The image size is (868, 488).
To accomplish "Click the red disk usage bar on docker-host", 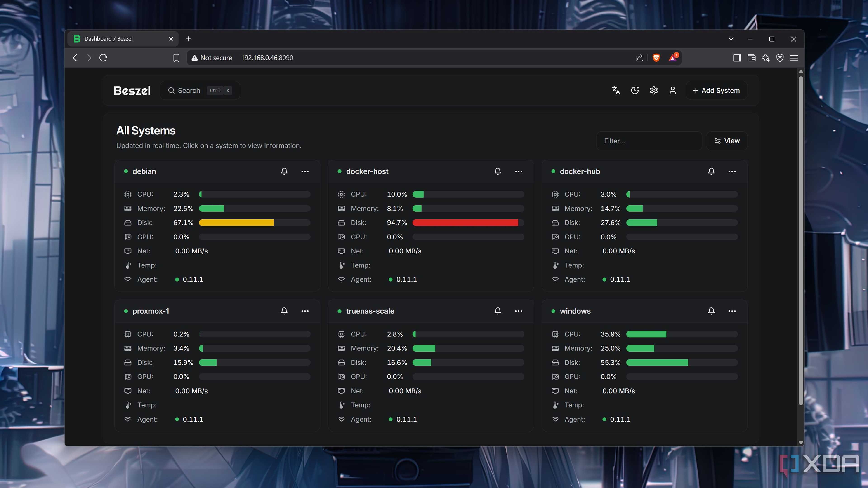I will coord(465,223).
